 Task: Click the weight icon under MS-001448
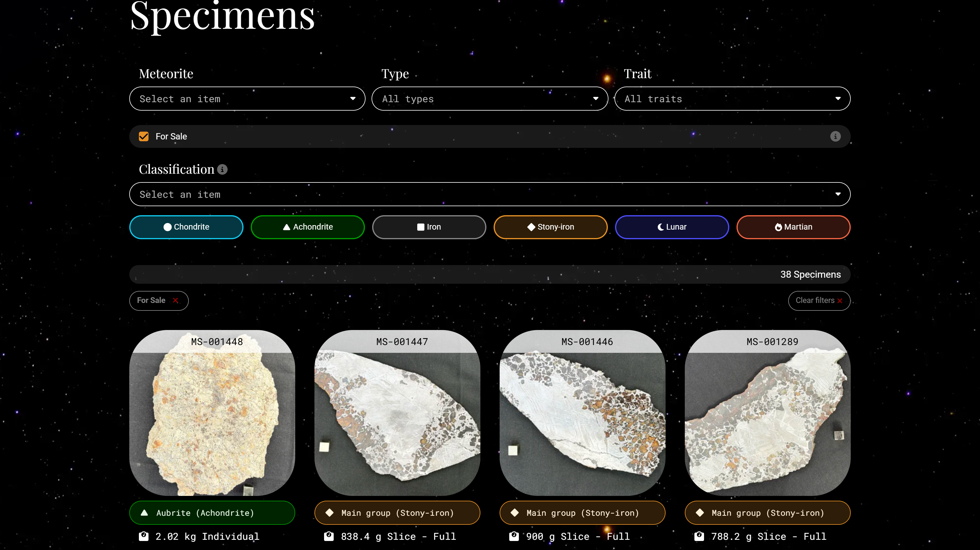coord(144,536)
